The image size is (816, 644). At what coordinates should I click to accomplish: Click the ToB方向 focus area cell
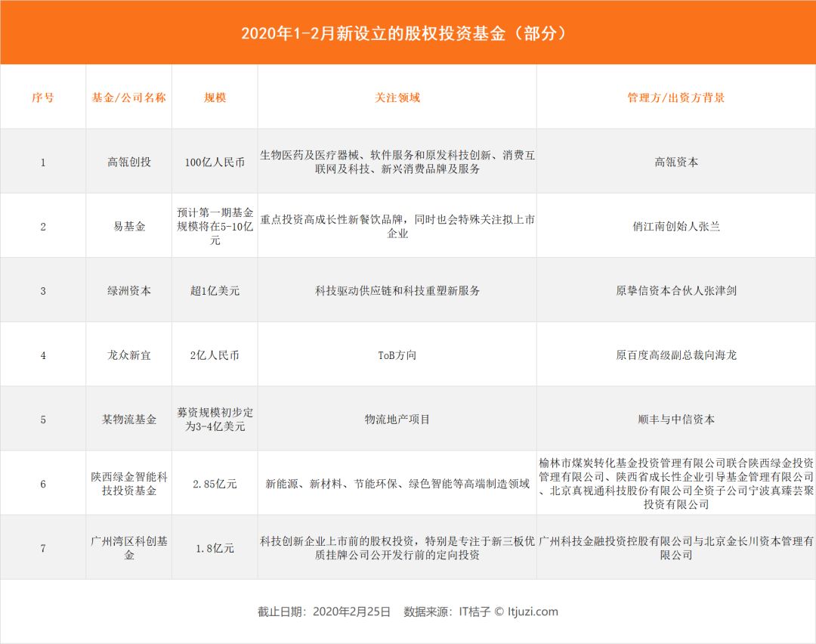[x=397, y=355]
